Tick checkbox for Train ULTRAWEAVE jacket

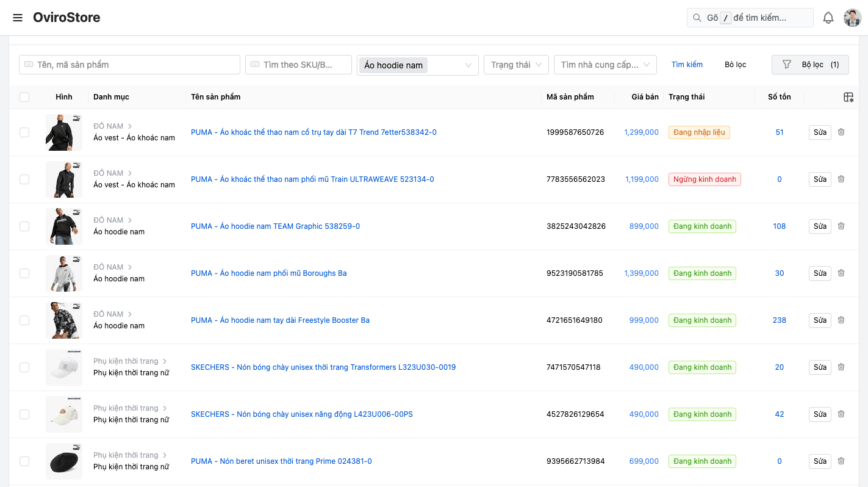[x=24, y=179]
